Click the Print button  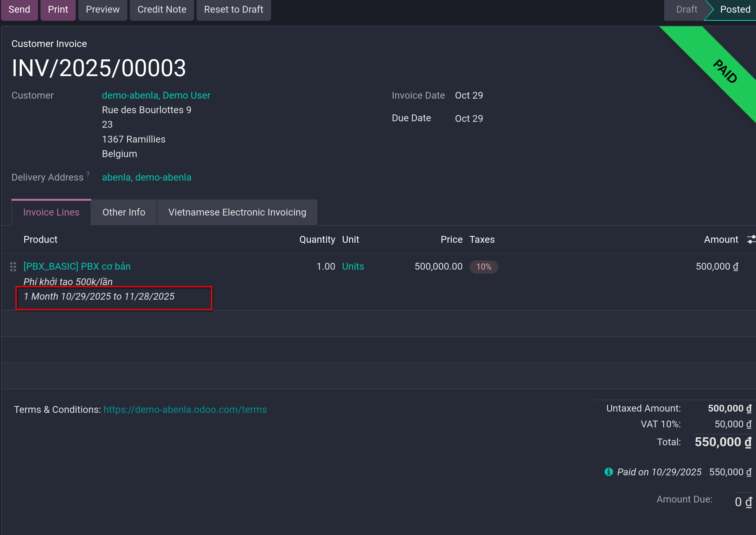[x=58, y=10]
